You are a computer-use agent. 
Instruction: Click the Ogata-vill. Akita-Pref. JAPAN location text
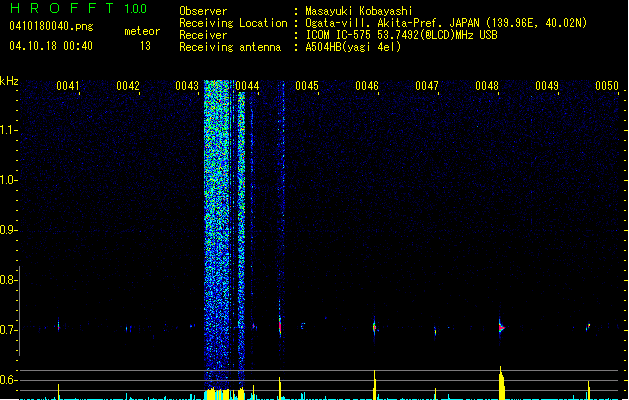point(446,23)
